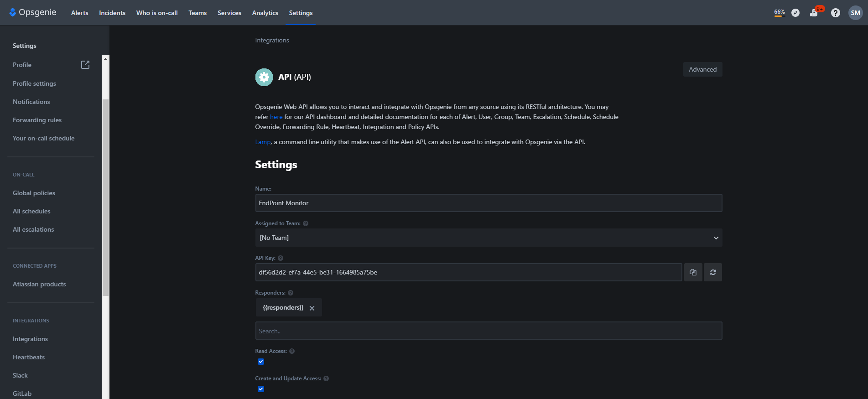Open Integrations in sidebar

coord(30,339)
